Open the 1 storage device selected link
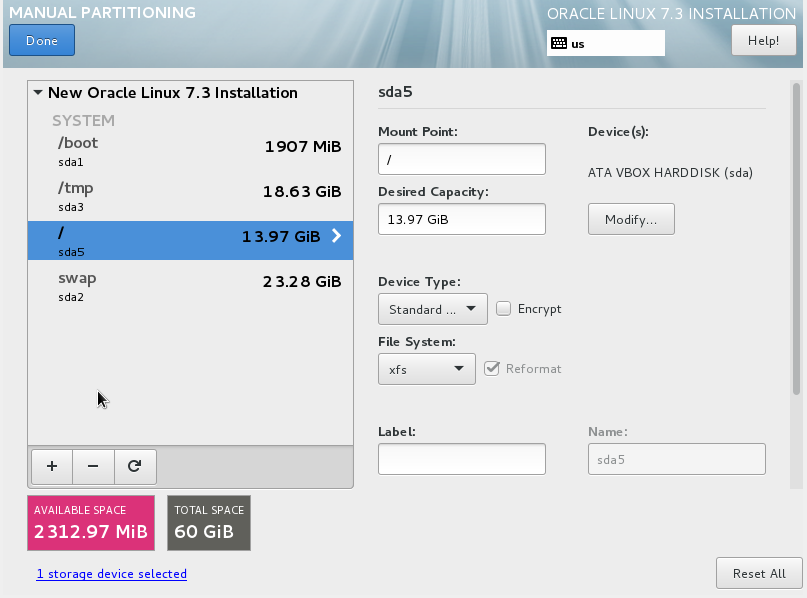 click(x=112, y=573)
